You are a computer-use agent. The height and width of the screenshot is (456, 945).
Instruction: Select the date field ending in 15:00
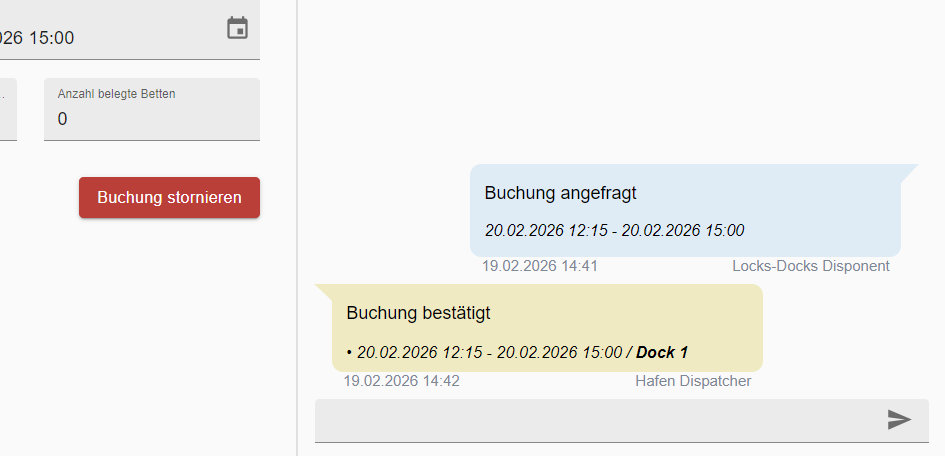130,30
